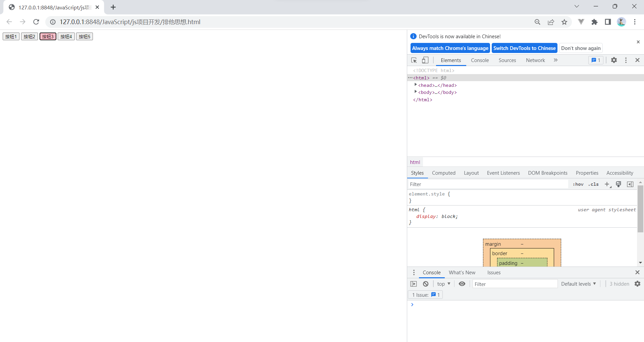644x342 pixels.
Task: Click the 按钮3 button on the page
Action: point(48,36)
